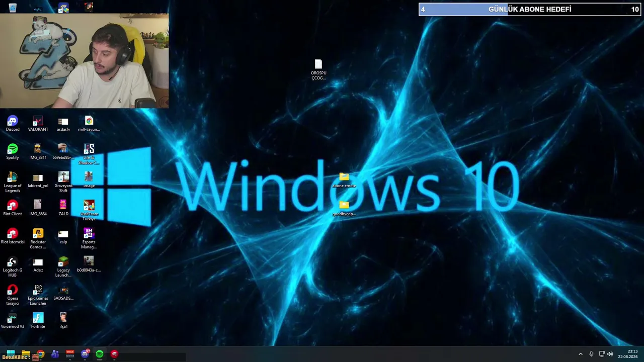Select the asdasfv desktop file
The image size is (644, 362).
coord(63,124)
